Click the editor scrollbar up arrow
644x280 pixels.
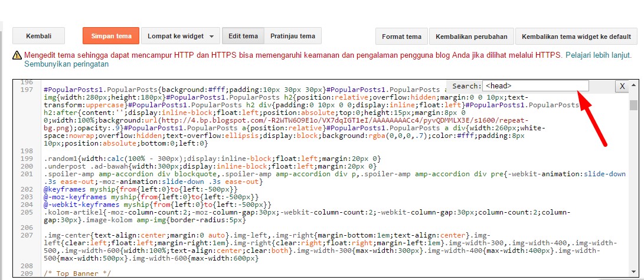[x=633, y=84]
